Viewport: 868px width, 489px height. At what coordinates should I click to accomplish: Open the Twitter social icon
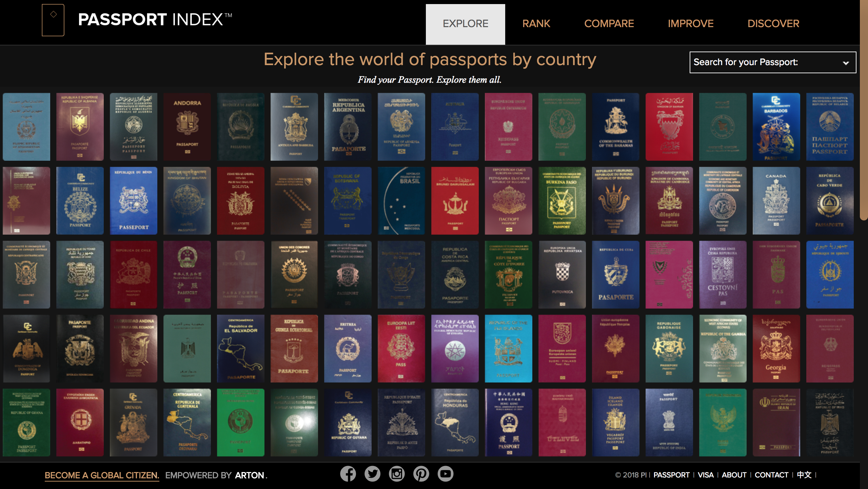[372, 474]
